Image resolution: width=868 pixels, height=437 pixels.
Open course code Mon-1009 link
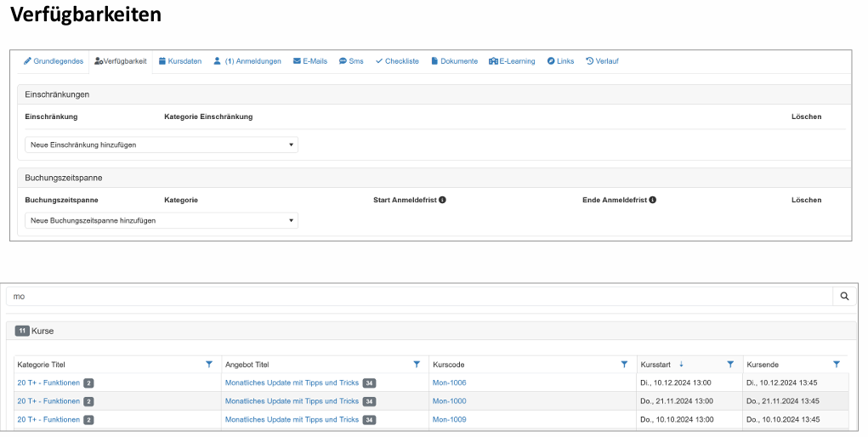tap(449, 419)
